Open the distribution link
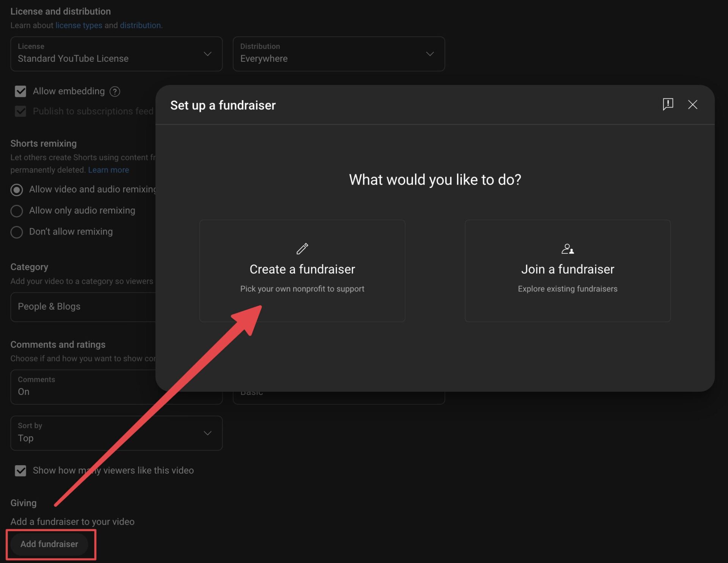 click(140, 25)
